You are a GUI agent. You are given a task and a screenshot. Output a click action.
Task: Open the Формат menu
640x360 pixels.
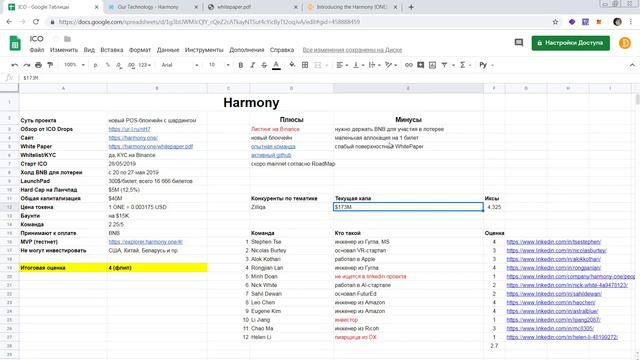tap(140, 50)
